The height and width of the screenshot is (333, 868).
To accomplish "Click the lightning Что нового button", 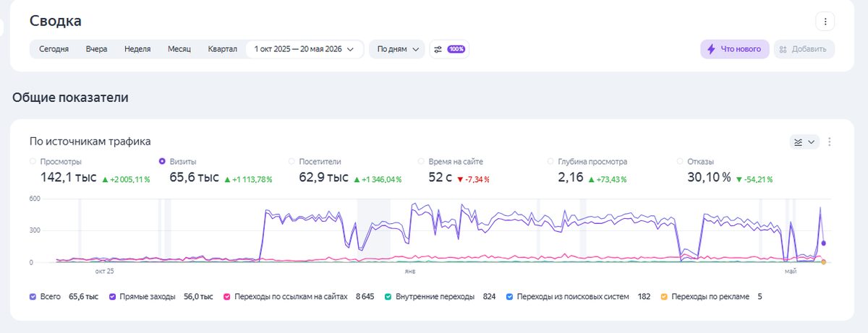I will (x=734, y=49).
